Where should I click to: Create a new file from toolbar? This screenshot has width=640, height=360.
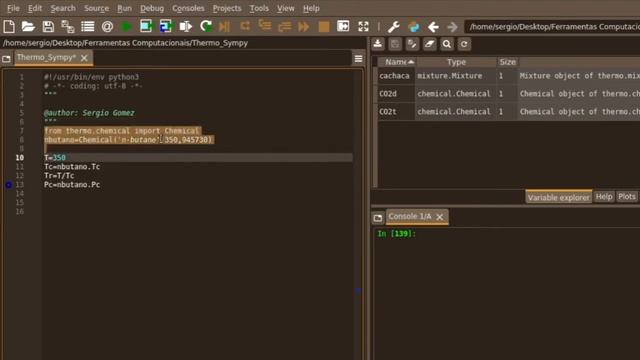[9, 27]
